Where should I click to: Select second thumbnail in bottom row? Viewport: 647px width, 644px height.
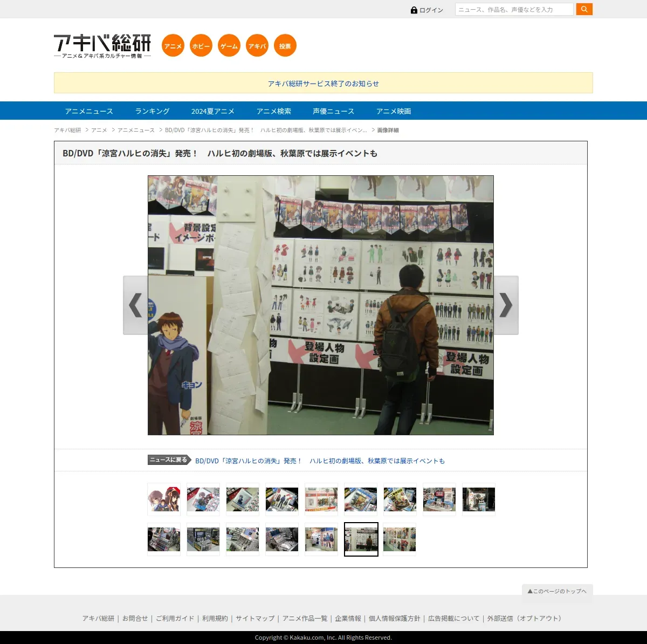click(x=203, y=539)
